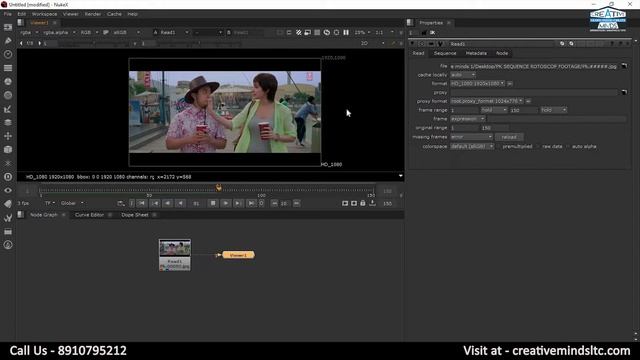
Task: Click the current frame number field
Action: click(196, 203)
